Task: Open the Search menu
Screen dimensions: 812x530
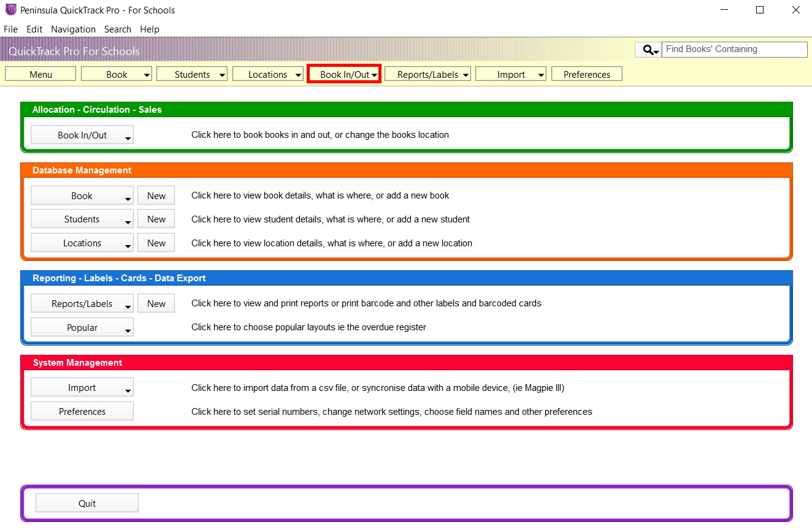Action: [117, 29]
